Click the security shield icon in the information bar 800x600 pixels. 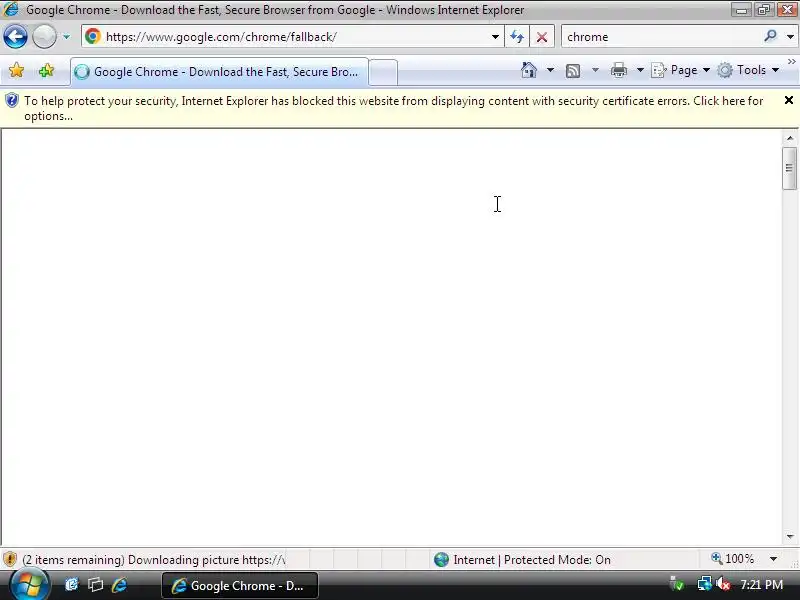[12, 101]
